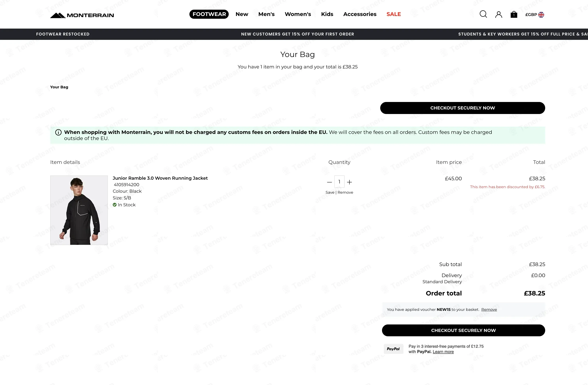Click the bottom Checkout Securely Now button

[x=463, y=330]
